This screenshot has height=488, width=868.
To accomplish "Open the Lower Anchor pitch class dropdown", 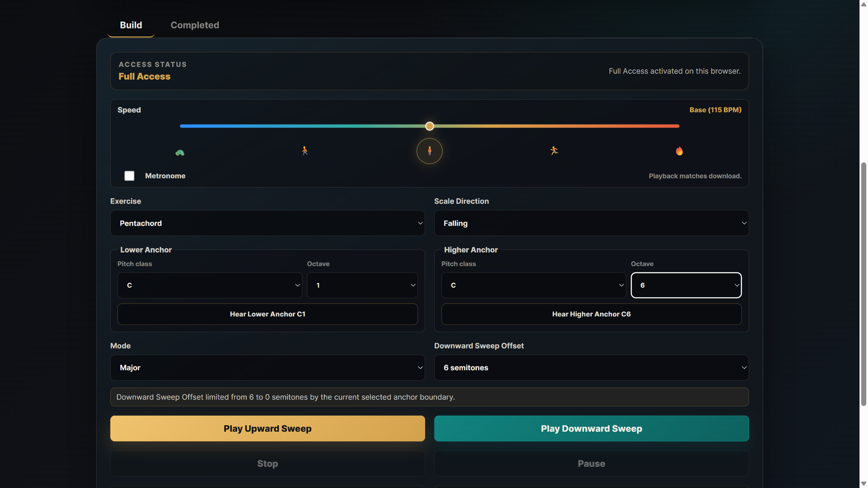I will [209, 285].
